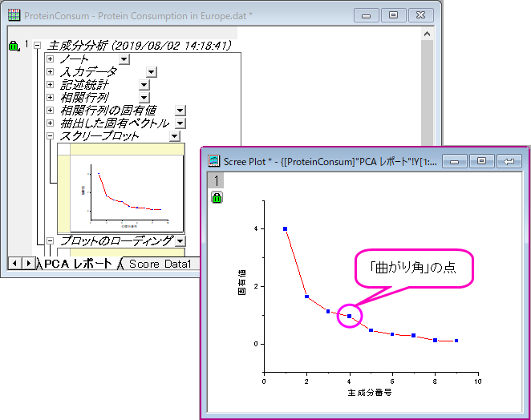The image size is (531, 420).
Task: Minimize the Scree Plot window
Action: pos(455,161)
